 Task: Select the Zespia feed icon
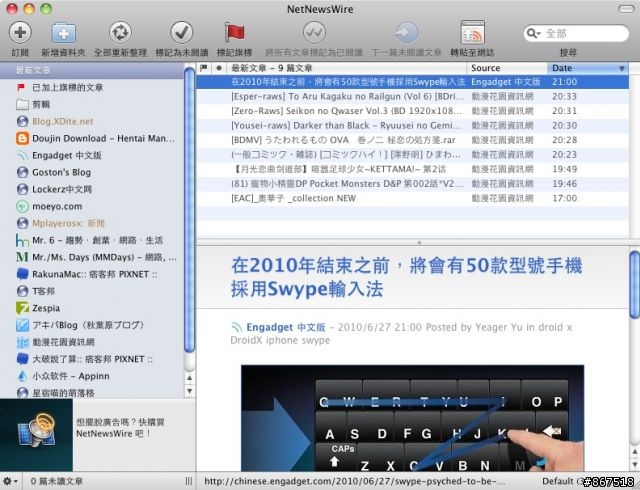(22, 308)
